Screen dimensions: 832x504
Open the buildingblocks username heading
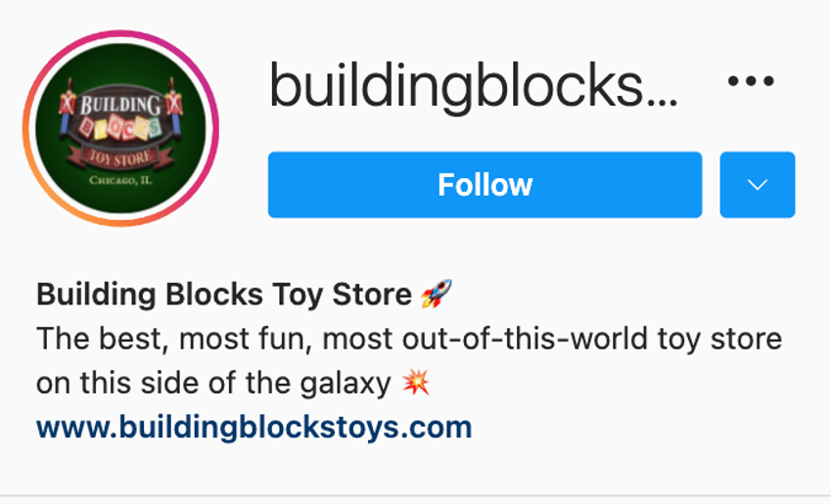(x=474, y=85)
